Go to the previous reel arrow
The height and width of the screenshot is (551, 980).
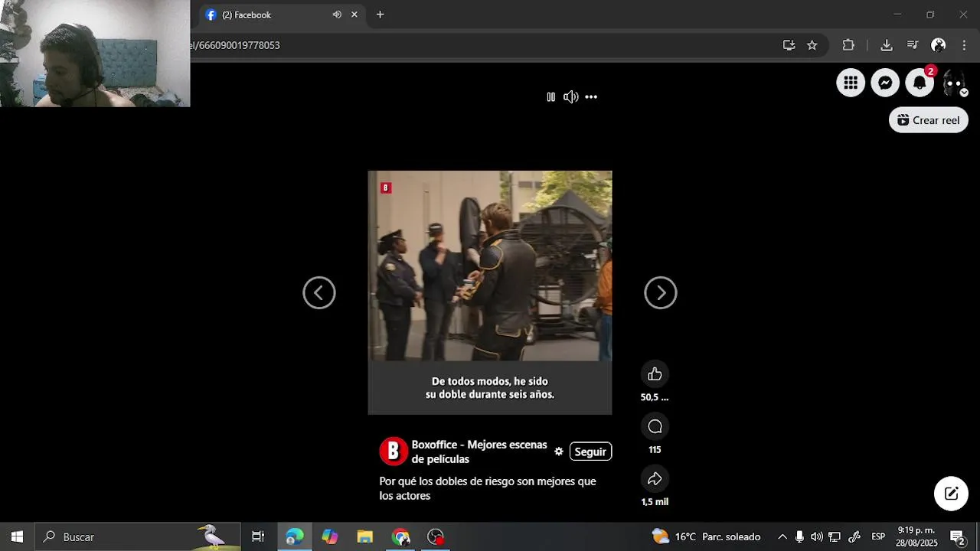click(x=319, y=292)
